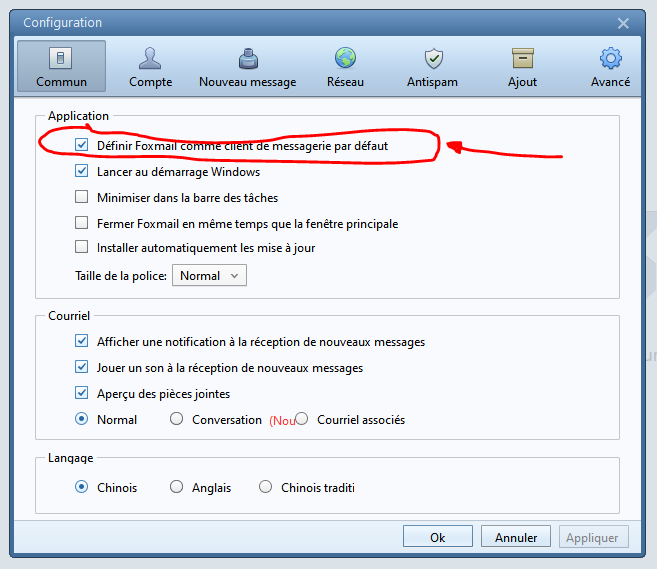657x569 pixels.
Task: Click the Ok button
Action: pos(438,537)
